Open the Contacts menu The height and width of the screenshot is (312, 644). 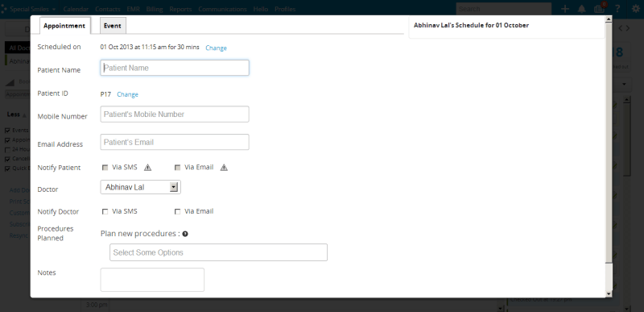click(108, 9)
